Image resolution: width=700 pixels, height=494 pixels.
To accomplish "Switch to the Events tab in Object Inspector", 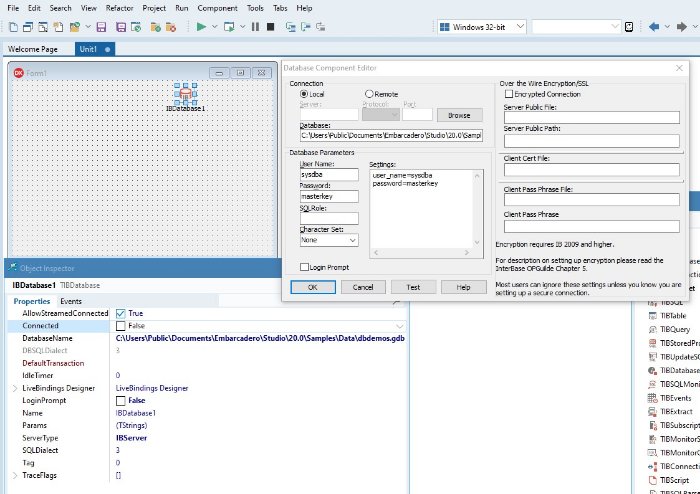I will point(71,301).
